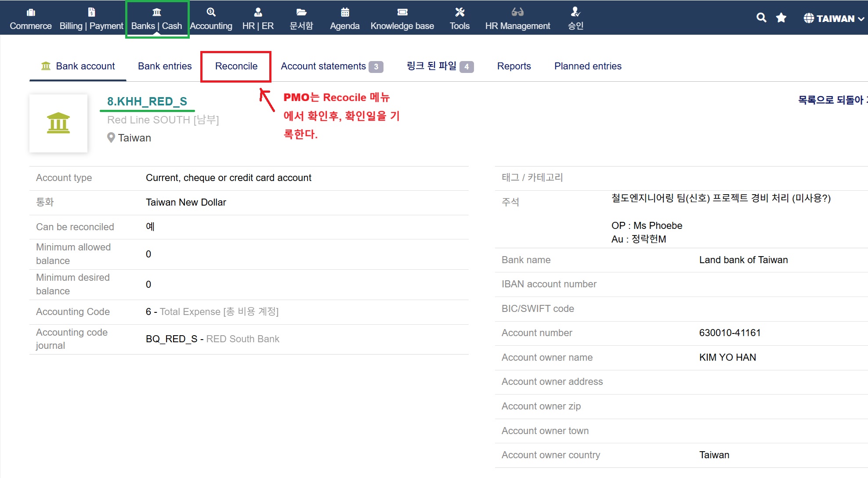Screen dimensions: 868x478
Task: Open the Billing | Payment module icon
Action: [x=91, y=12]
